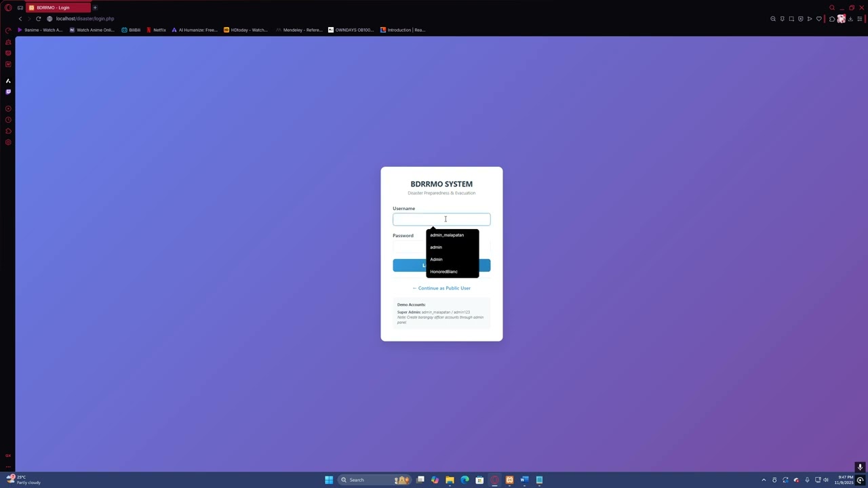The height and width of the screenshot is (488, 868).
Task: Open the profile avatar icon
Action: 842,19
